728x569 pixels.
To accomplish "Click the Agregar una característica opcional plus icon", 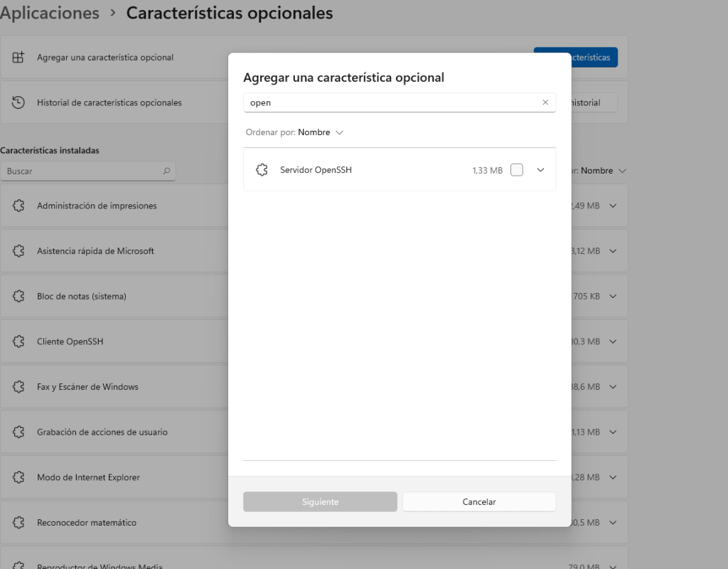I will click(18, 58).
